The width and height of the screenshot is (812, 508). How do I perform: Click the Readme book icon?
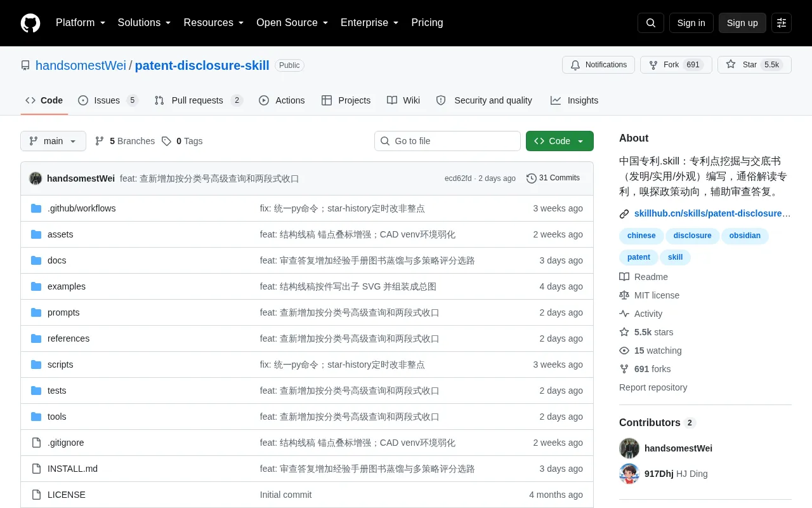coord(624,277)
